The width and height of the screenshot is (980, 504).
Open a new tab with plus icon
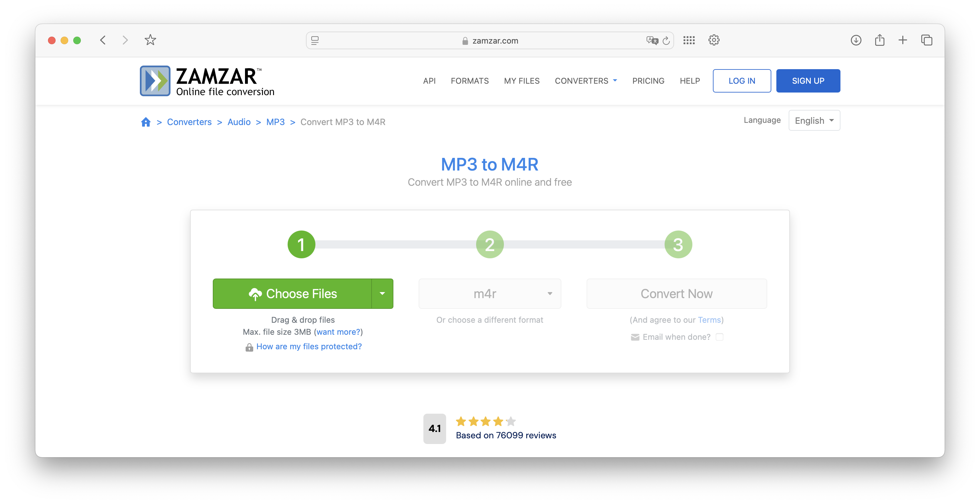pyautogui.click(x=903, y=40)
